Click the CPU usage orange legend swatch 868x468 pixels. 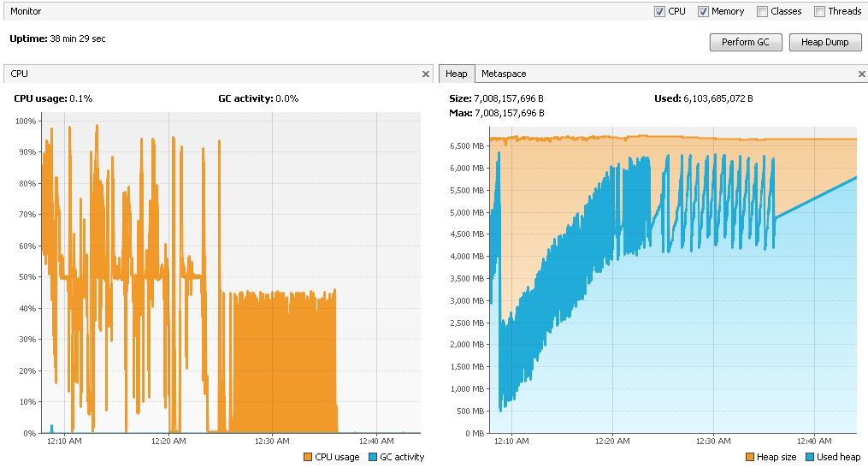(x=308, y=457)
